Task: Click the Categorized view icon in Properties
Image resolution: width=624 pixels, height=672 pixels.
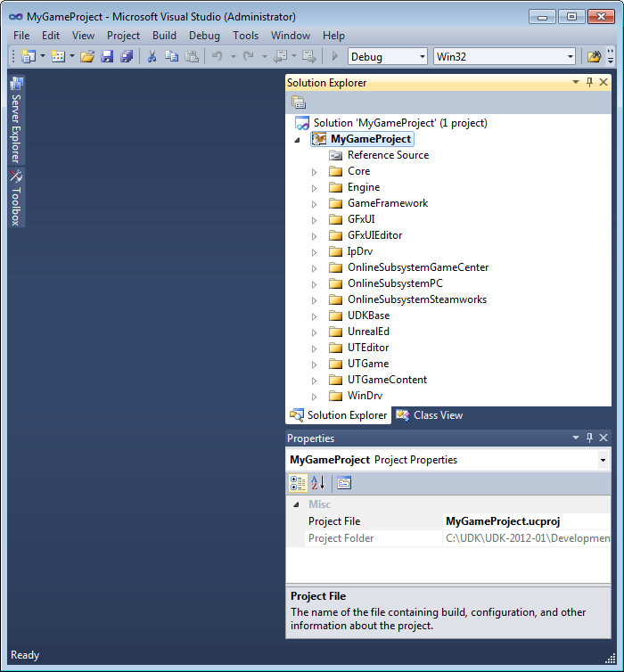Action: click(x=298, y=483)
